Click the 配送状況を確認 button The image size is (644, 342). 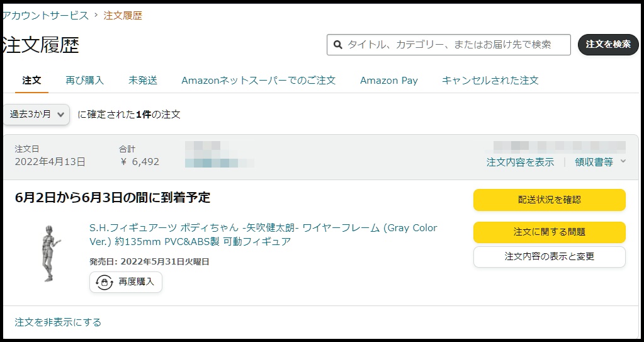[x=549, y=200]
